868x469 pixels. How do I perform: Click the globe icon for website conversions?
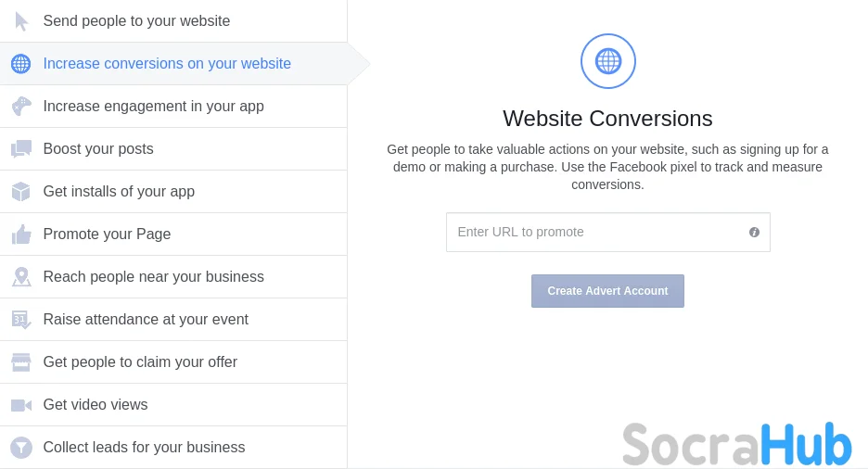point(20,64)
